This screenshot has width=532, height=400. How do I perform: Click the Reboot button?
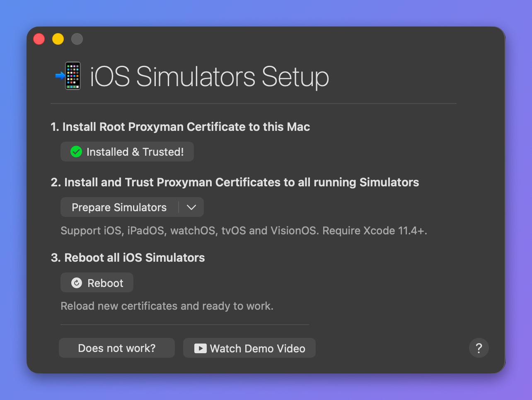pyautogui.click(x=97, y=283)
